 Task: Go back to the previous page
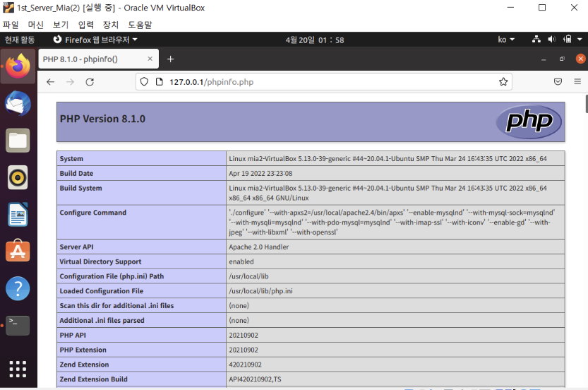(x=51, y=82)
